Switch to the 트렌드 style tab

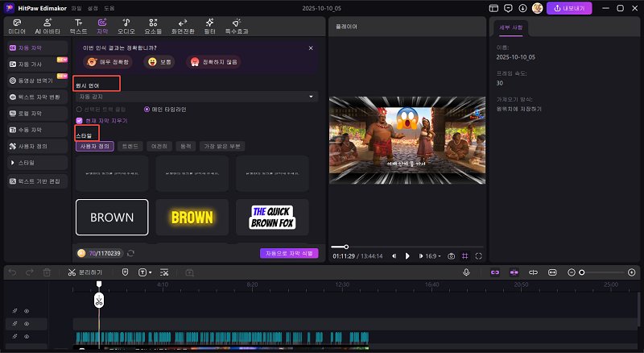[x=128, y=146]
